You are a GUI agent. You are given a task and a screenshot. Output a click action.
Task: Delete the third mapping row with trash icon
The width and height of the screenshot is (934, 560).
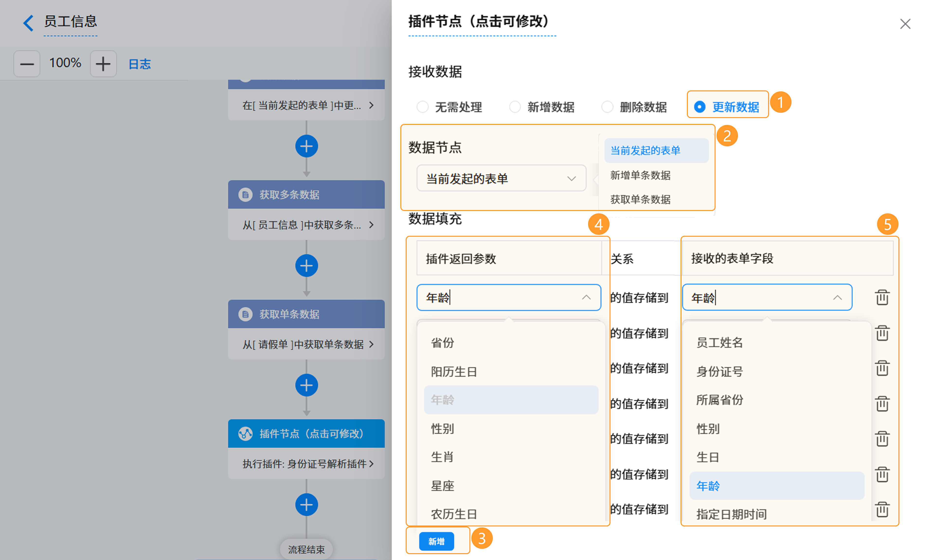pyautogui.click(x=882, y=368)
